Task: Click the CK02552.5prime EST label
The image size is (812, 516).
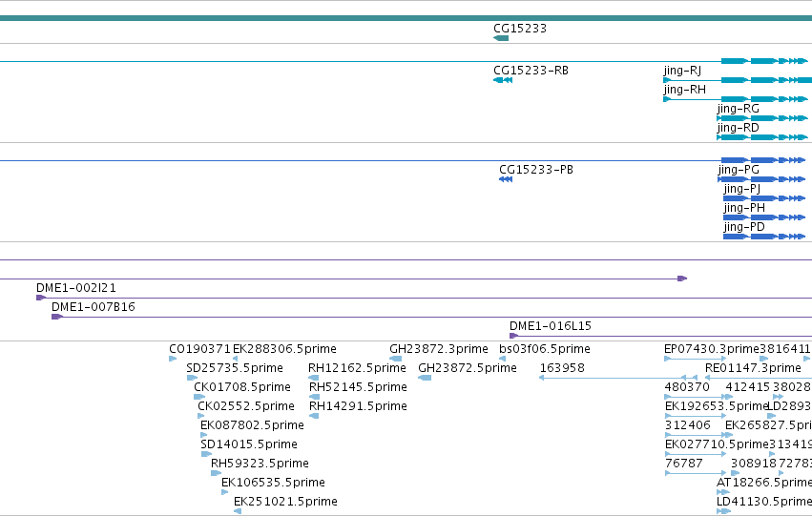Action: (x=246, y=407)
